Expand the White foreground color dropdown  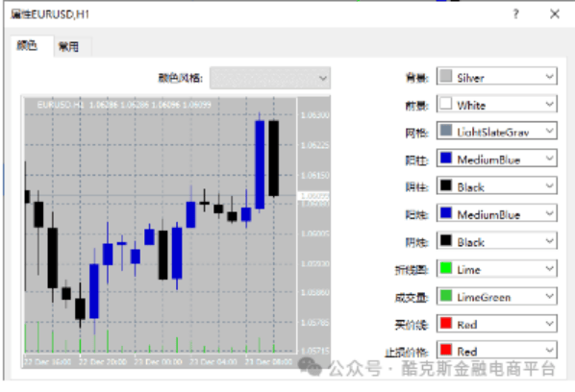click(x=496, y=104)
